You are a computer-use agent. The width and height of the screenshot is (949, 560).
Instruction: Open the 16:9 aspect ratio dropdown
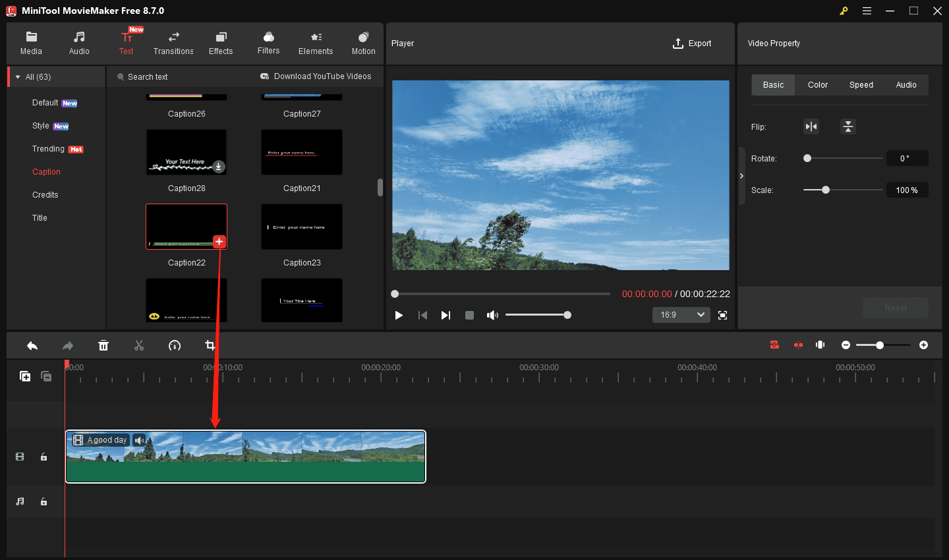pyautogui.click(x=681, y=315)
